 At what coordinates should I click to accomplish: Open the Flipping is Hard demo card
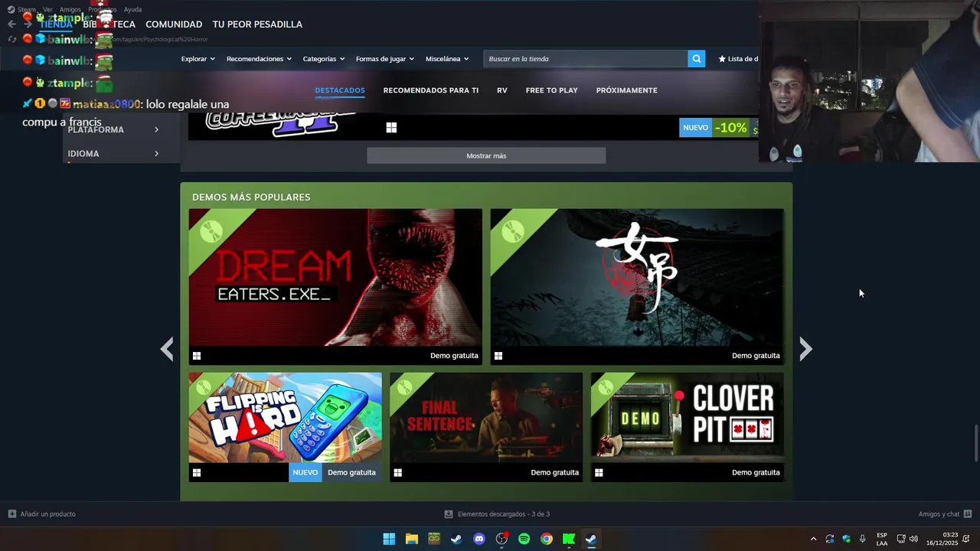pos(286,427)
